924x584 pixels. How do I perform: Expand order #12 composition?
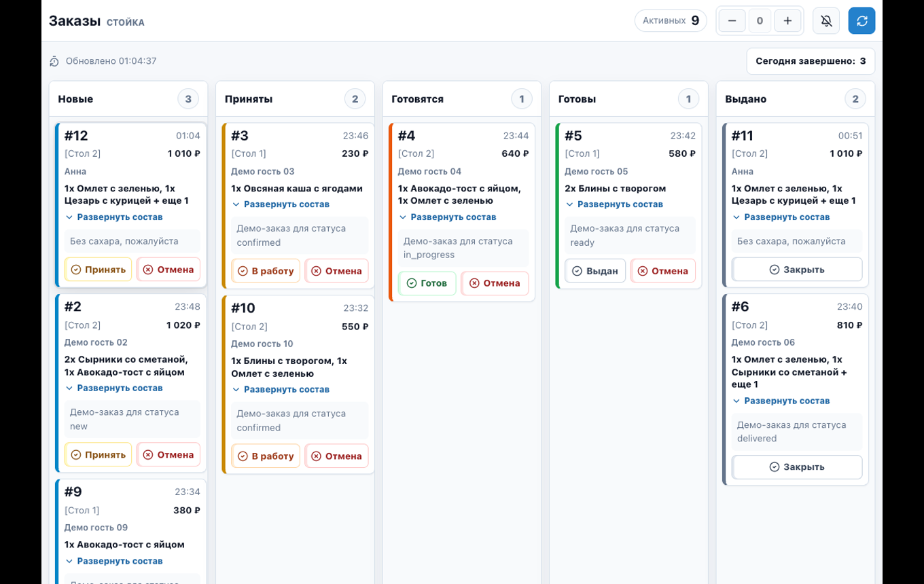[114, 217]
